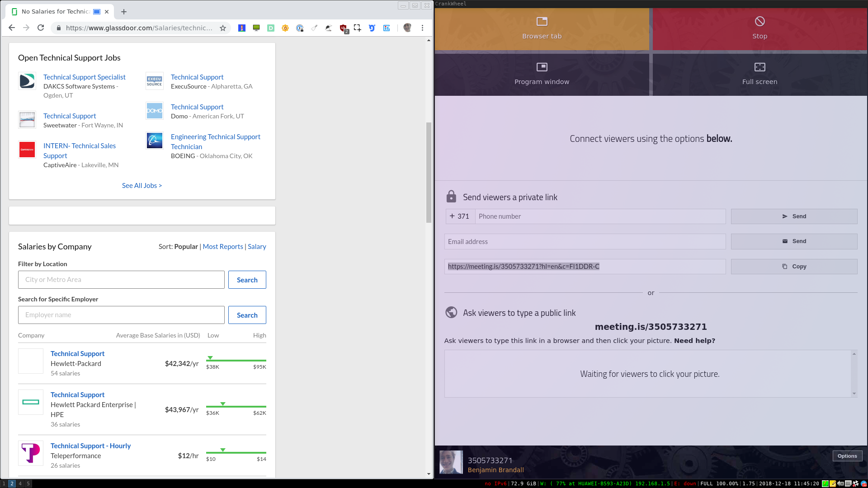Open the uBlock Origin shield icon
The image size is (868, 488).
(x=344, y=28)
